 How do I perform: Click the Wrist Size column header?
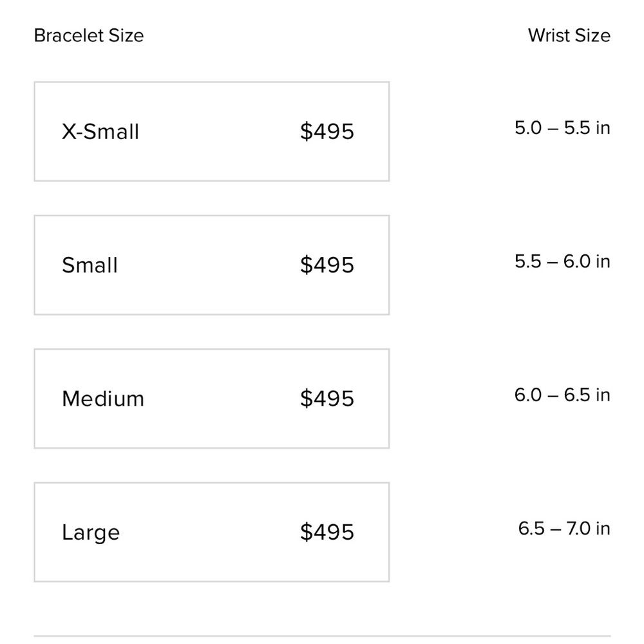tap(569, 35)
